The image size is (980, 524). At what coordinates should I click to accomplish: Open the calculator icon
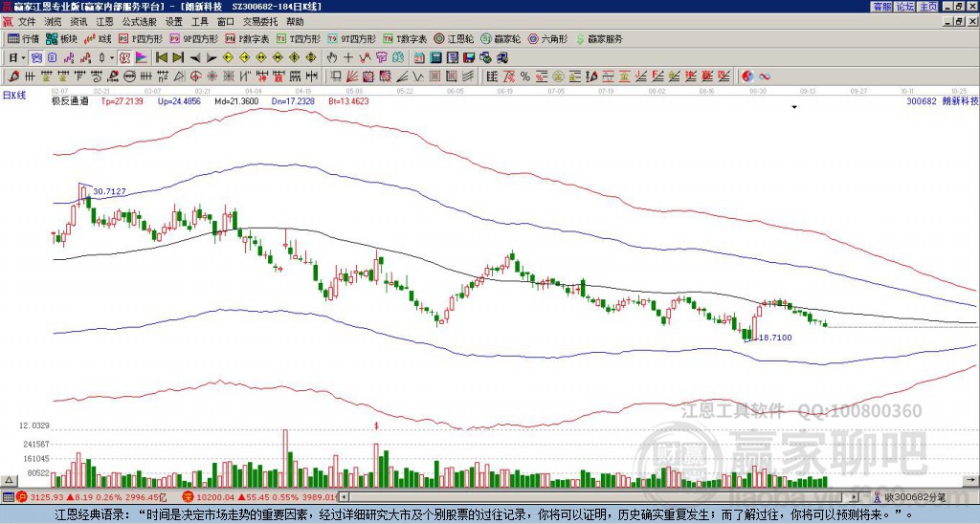pos(435,58)
